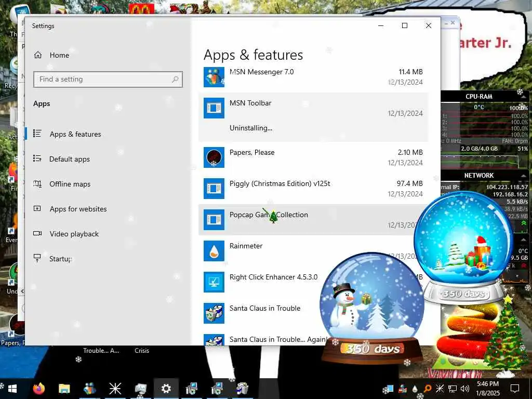This screenshot has width=532, height=399.
Task: Open the network tray icon
Action: 453,389
